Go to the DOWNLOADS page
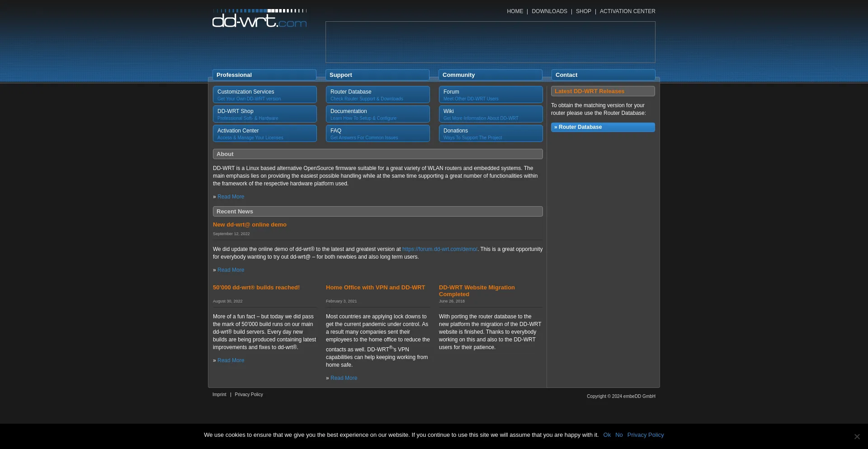The height and width of the screenshot is (449, 868). coord(549,11)
